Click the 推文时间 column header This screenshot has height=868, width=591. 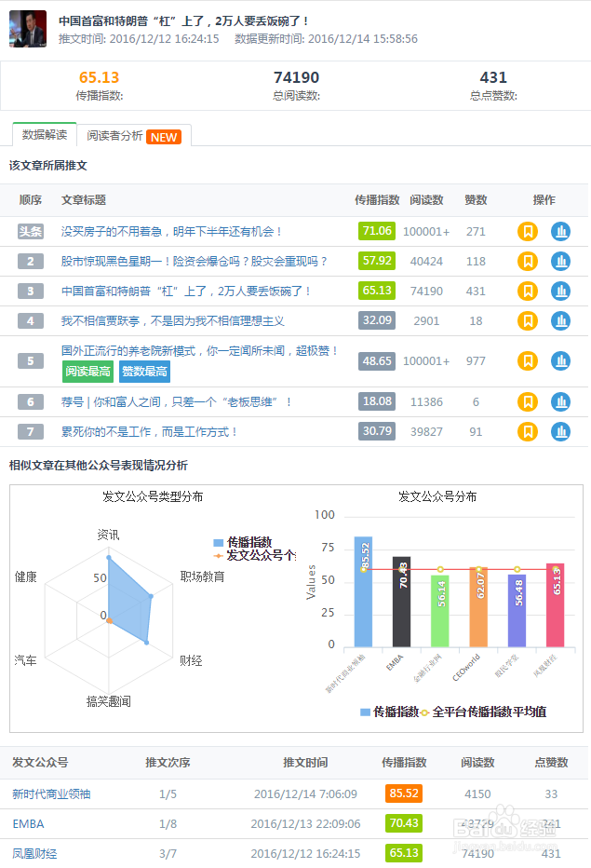pyautogui.click(x=305, y=762)
